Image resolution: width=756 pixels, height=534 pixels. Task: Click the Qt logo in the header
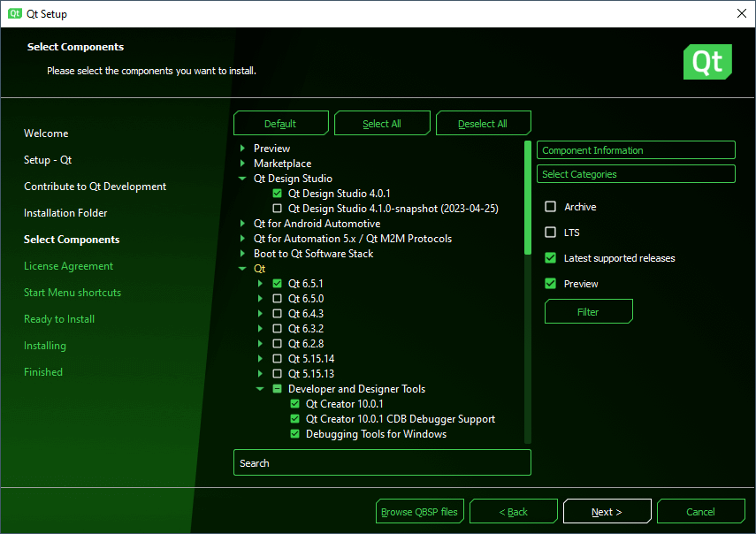[707, 62]
